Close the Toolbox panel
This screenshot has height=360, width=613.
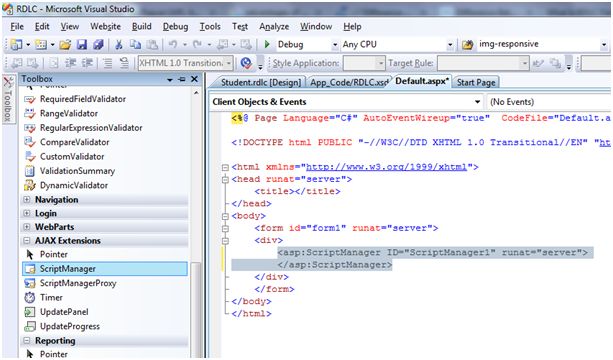pyautogui.click(x=194, y=79)
